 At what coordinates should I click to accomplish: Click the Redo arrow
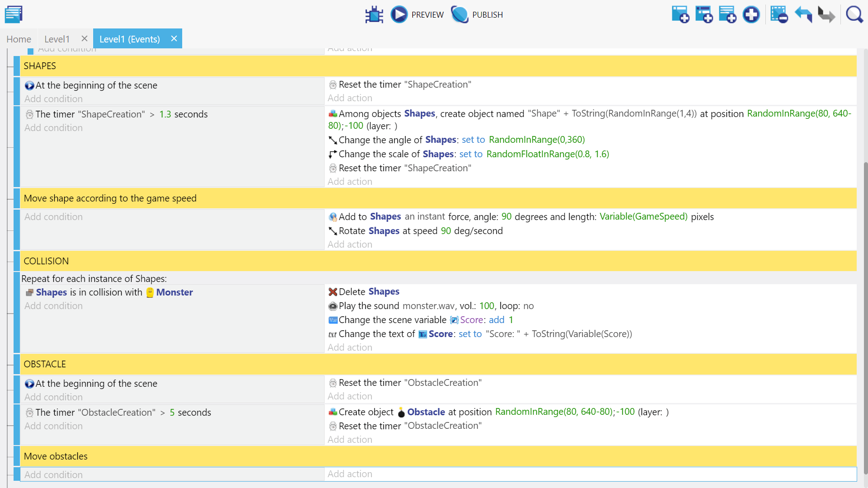(x=826, y=14)
